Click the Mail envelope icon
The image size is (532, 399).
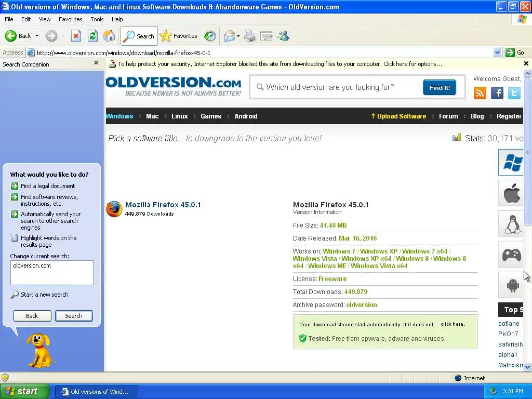click(230, 36)
